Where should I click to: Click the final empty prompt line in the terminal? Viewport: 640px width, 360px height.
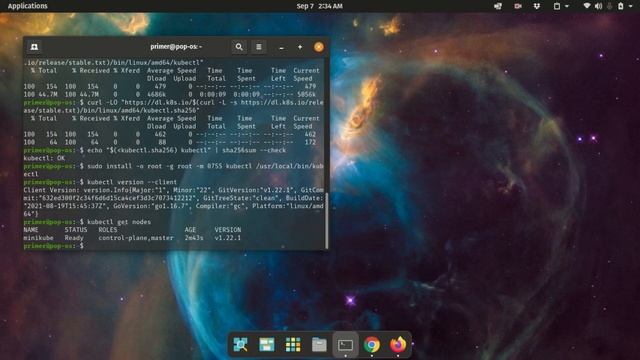[174, 246]
